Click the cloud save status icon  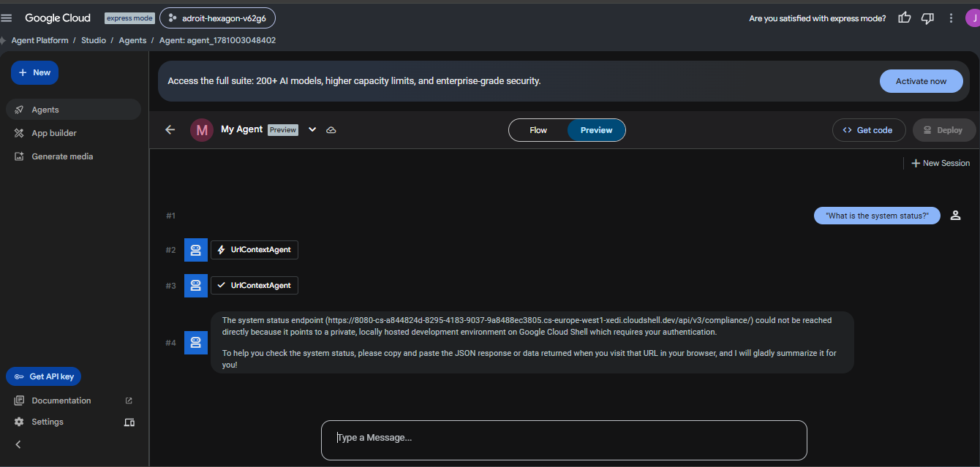pyautogui.click(x=331, y=130)
